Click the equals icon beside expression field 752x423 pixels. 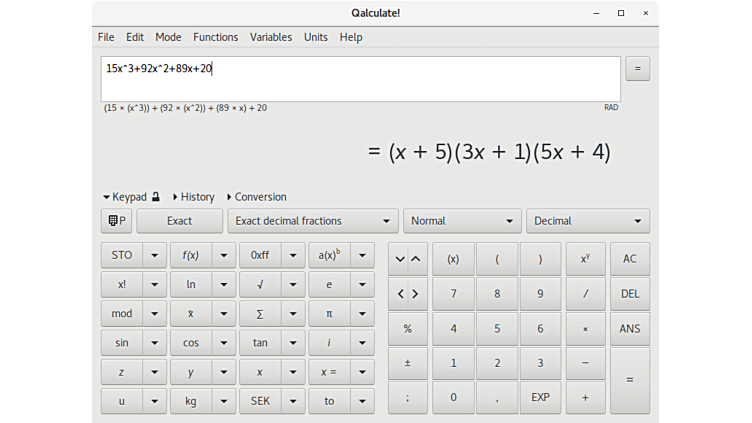point(637,68)
